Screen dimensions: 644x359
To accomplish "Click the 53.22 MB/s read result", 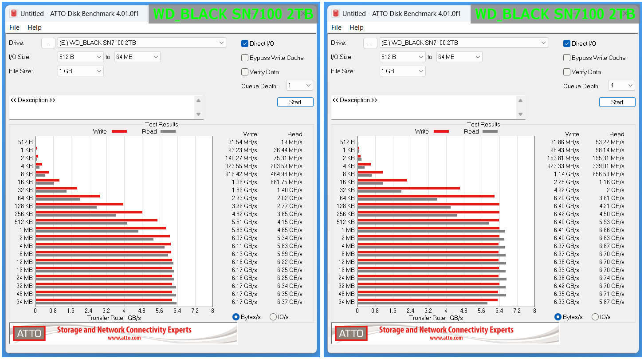I will coord(610,142).
